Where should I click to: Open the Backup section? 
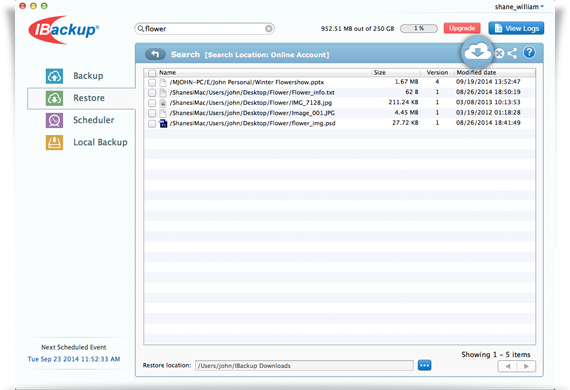point(88,76)
